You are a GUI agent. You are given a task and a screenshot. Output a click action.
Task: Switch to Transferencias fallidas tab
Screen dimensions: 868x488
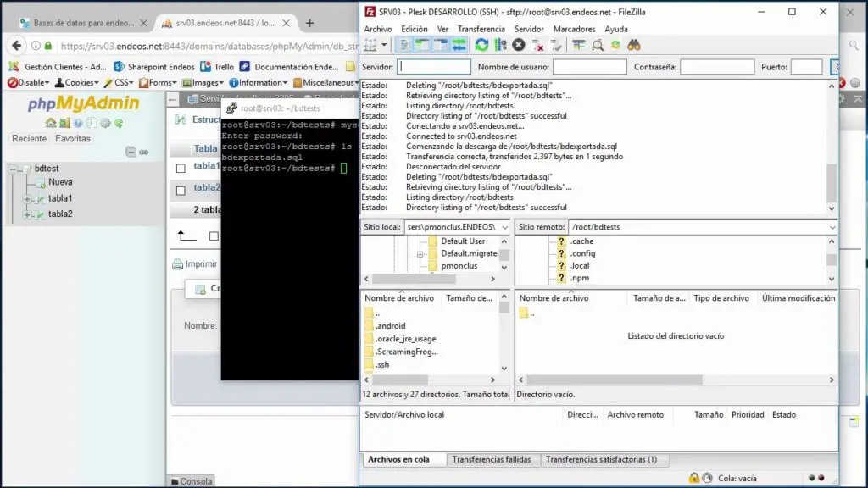[492, 460]
